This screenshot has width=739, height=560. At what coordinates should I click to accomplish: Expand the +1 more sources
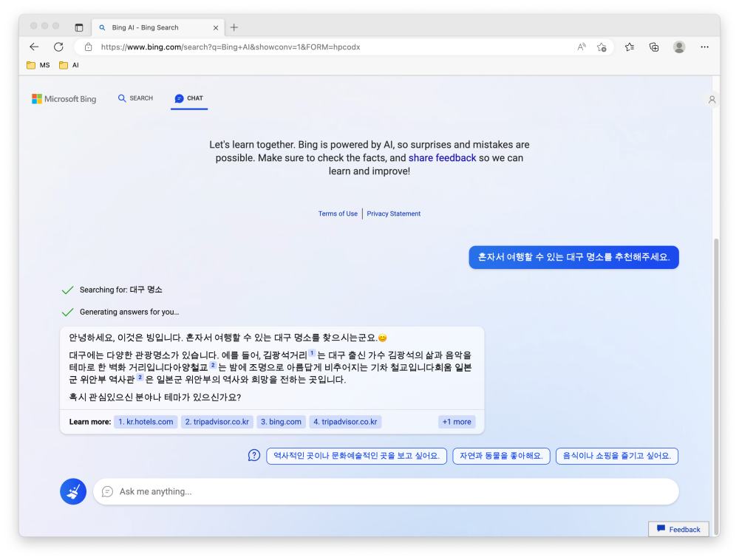(457, 422)
